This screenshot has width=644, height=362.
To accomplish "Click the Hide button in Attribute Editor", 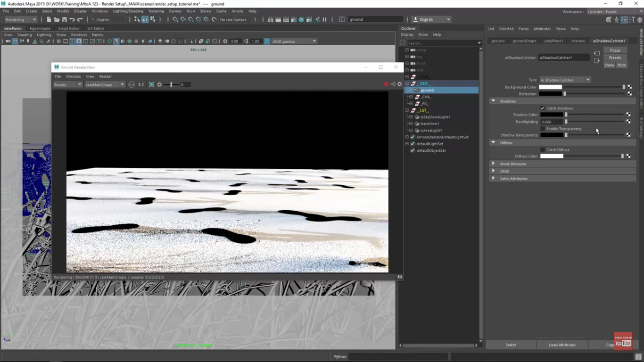I will pyautogui.click(x=621, y=65).
